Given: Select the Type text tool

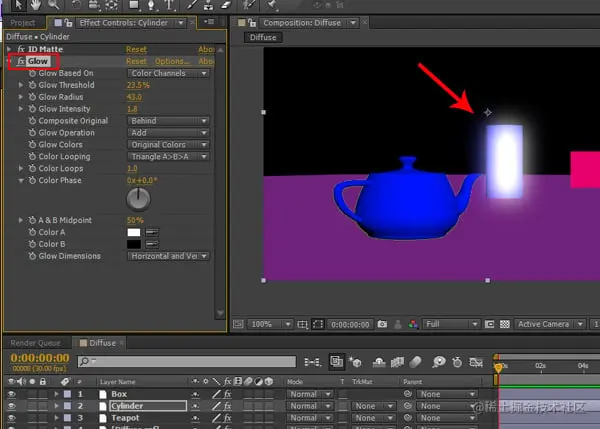Looking at the screenshot, I should [x=169, y=5].
